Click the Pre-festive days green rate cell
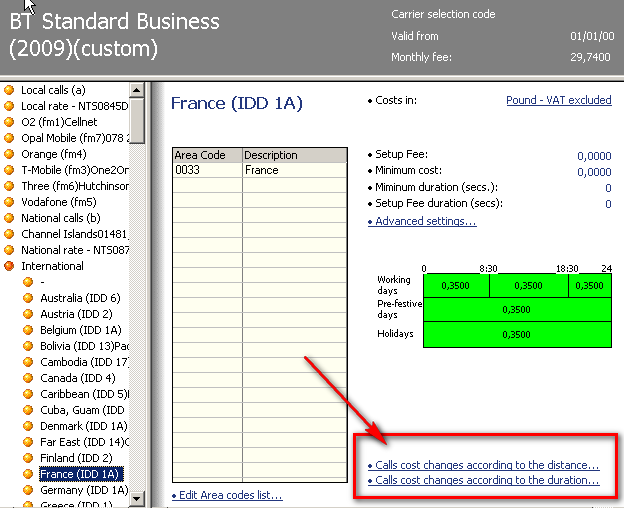624x508 pixels. click(x=516, y=310)
